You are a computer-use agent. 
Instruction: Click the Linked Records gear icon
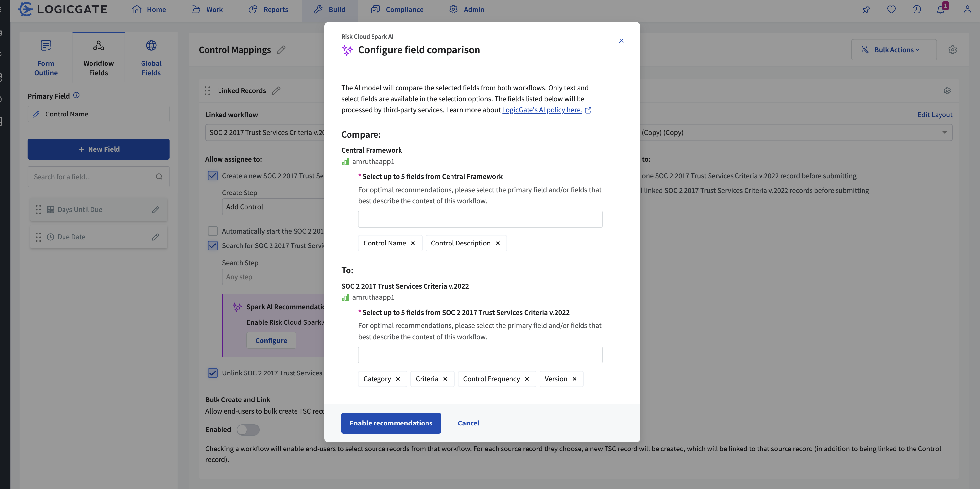947,90
